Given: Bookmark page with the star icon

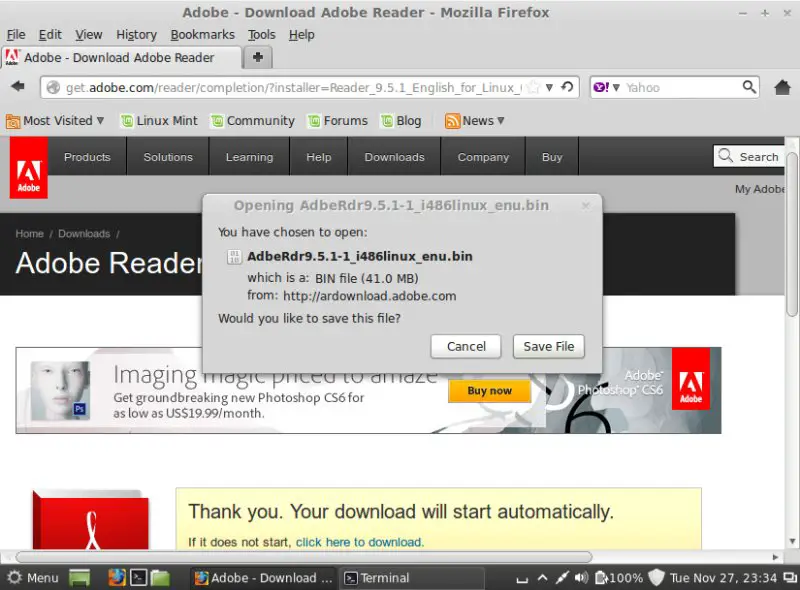Looking at the screenshot, I should [x=533, y=87].
